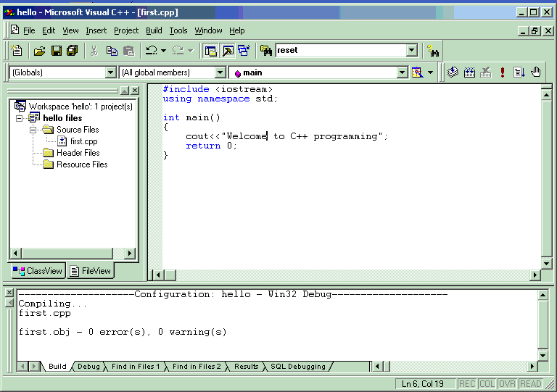Open the Redo history dropdown arrow
Image resolution: width=557 pixels, height=392 pixels.
[x=191, y=51]
